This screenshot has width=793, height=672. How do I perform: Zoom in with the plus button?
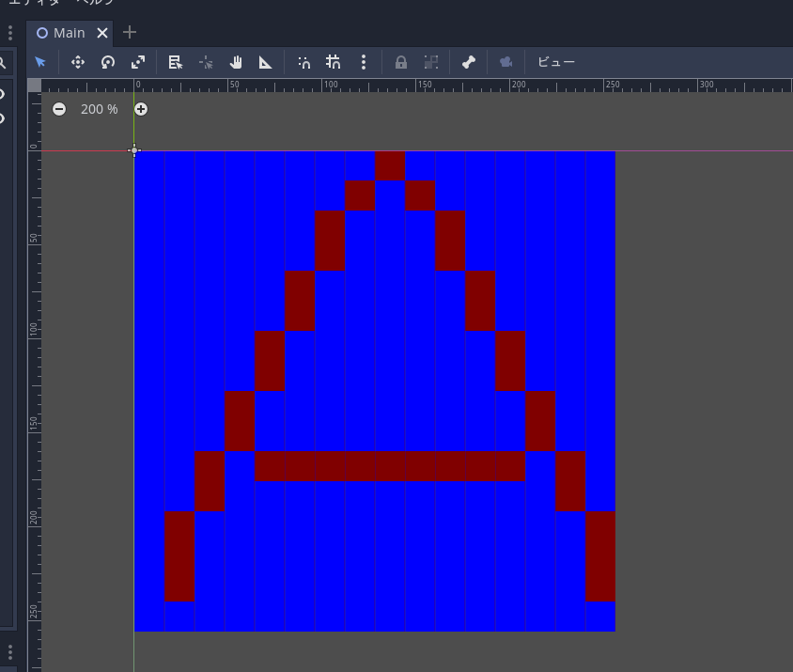141,109
